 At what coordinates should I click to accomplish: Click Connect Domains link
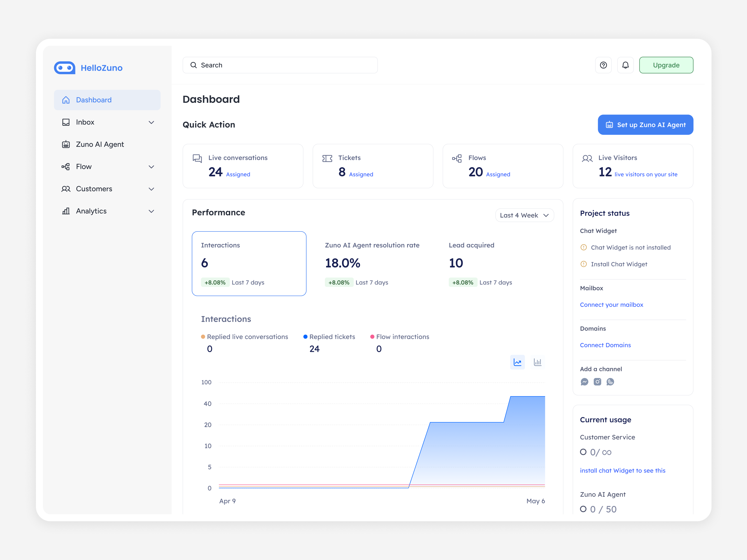pos(605,345)
